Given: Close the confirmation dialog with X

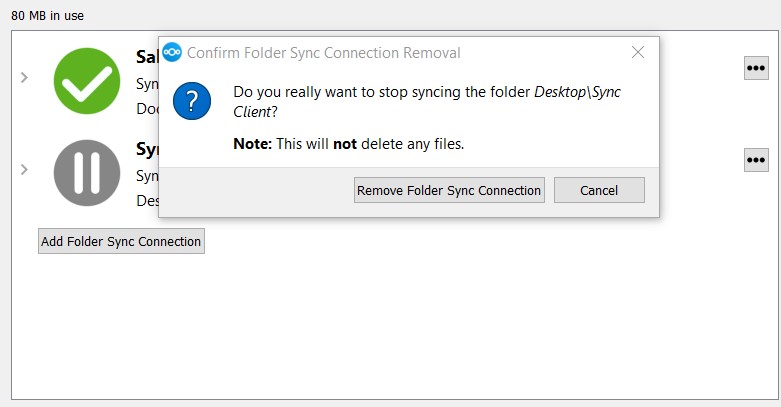Looking at the screenshot, I should [638, 52].
